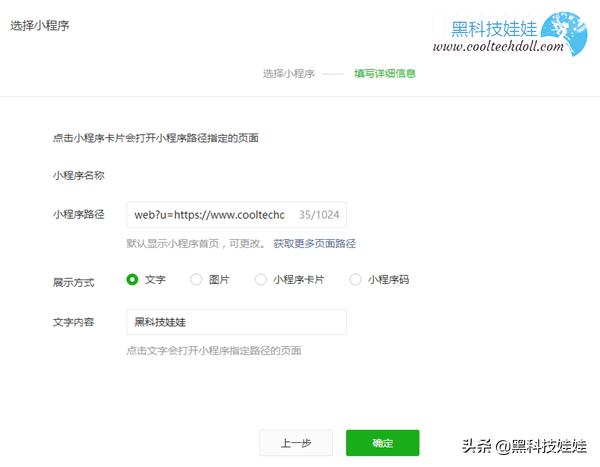Pick the 小程序码 display option
The image size is (600, 467).
tap(355, 279)
